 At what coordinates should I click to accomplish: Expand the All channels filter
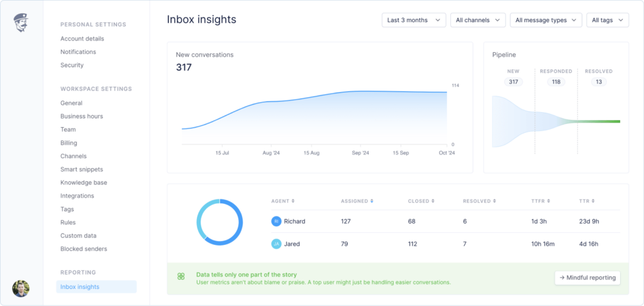pyautogui.click(x=477, y=20)
